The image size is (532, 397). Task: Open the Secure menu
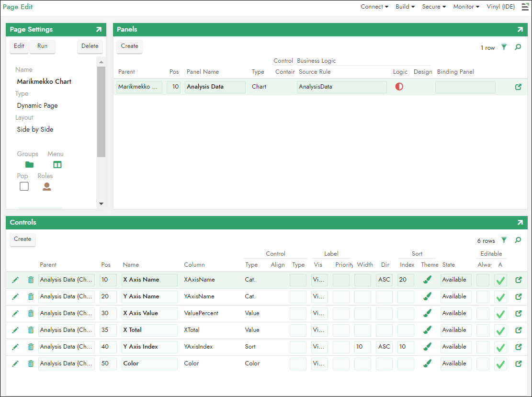pyautogui.click(x=434, y=7)
